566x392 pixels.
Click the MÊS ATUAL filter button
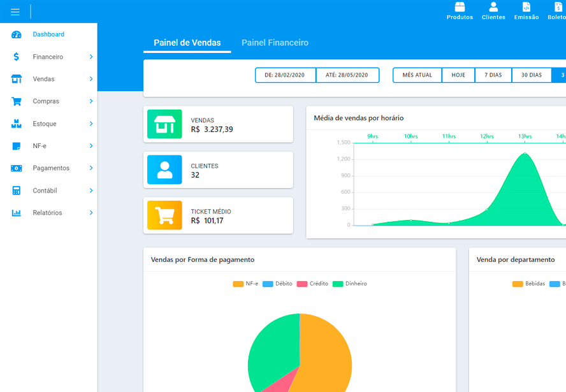(x=417, y=75)
